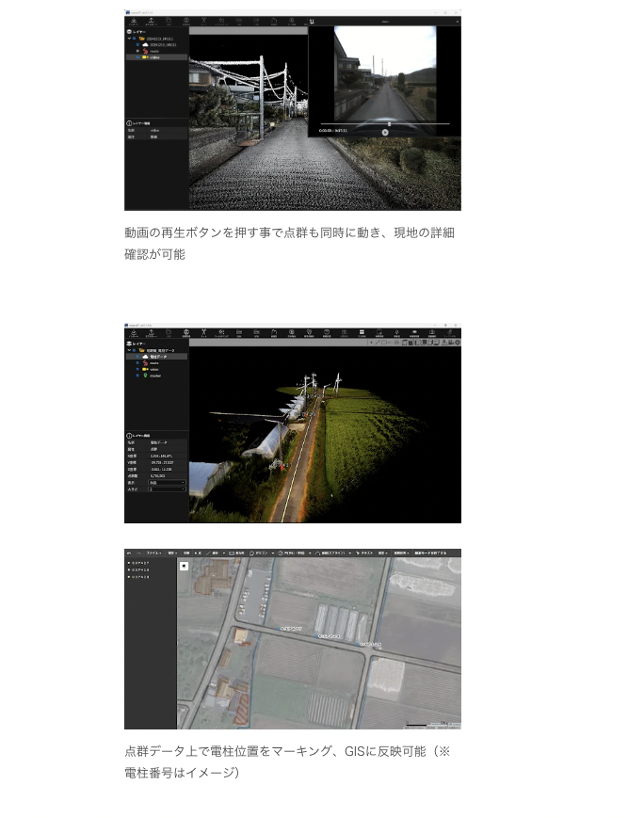
Task: Open the menu right of ファイル in GIS toolbar
Action: [172, 553]
